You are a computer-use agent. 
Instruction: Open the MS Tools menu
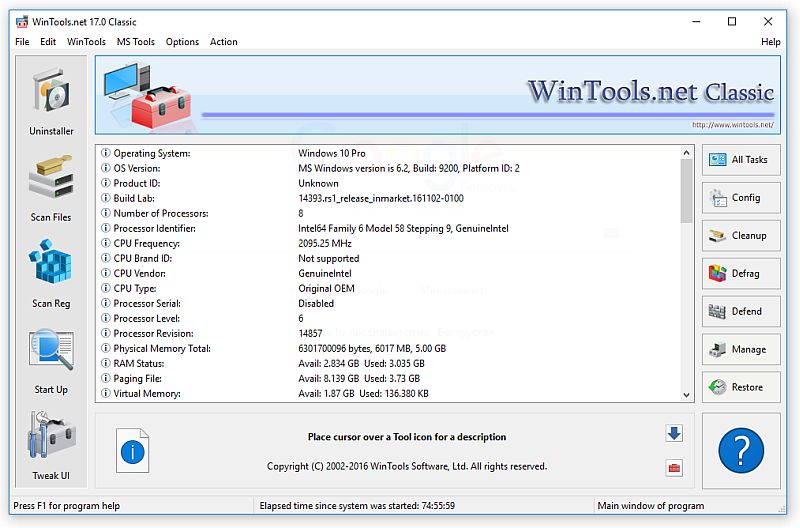[136, 42]
